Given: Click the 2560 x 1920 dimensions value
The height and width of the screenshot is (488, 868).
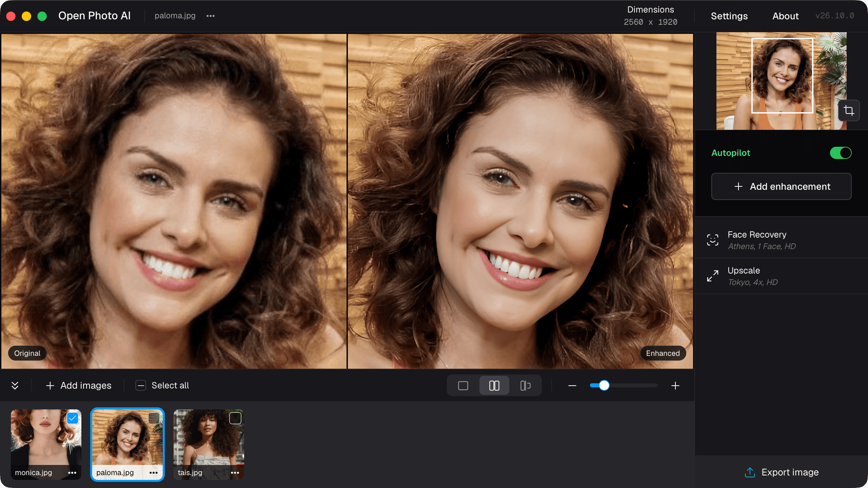Looking at the screenshot, I should (650, 22).
